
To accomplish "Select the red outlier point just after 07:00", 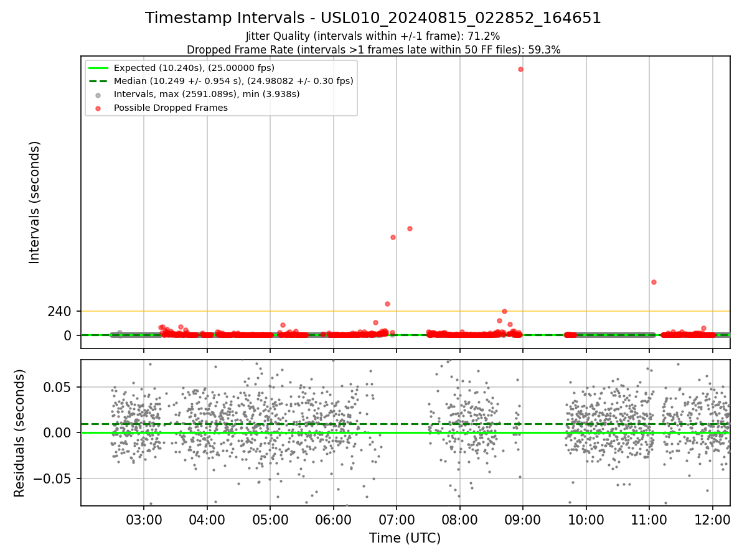I will pos(410,228).
